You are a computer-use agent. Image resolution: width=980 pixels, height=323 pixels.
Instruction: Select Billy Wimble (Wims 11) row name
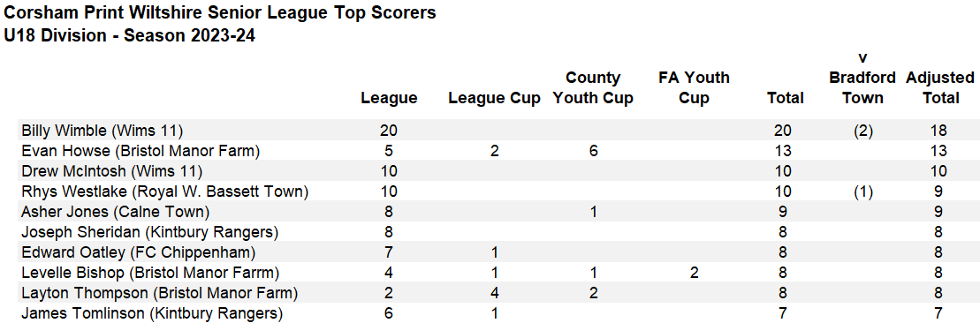(102, 131)
